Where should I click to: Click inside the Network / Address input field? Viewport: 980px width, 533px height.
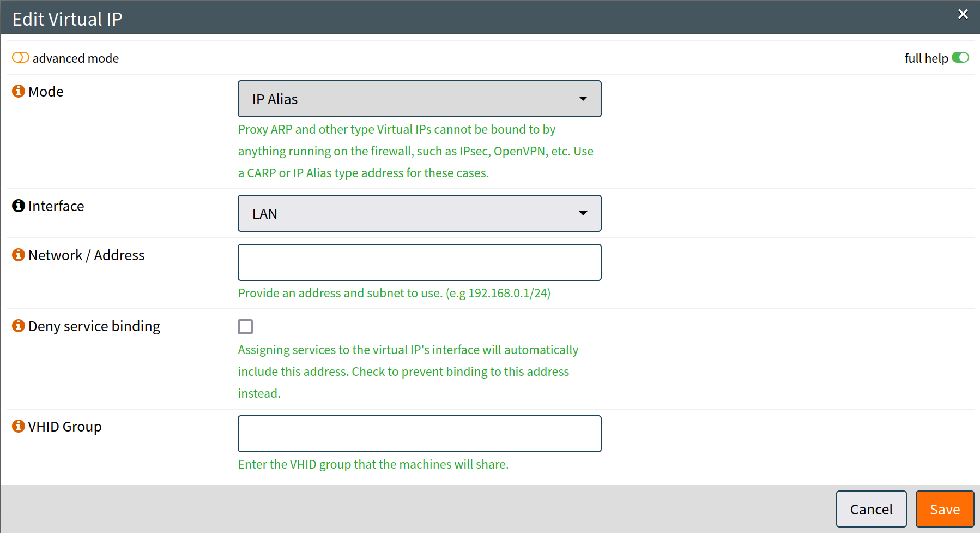click(419, 262)
